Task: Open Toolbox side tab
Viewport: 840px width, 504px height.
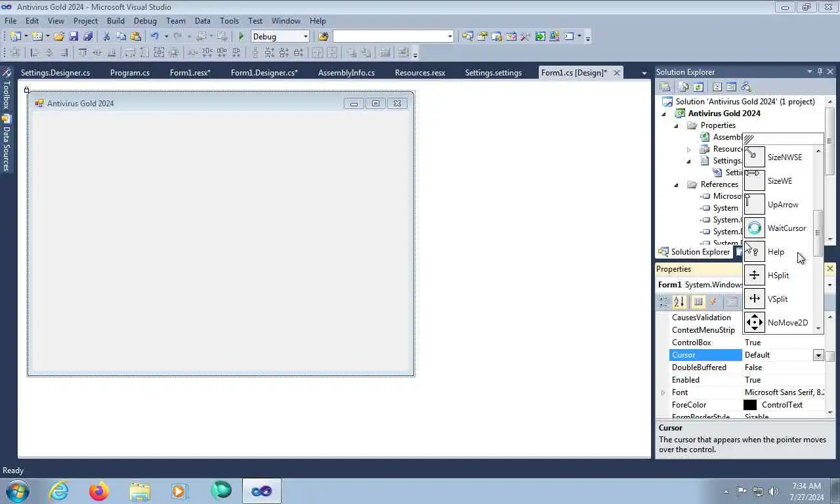Action: pos(6,89)
